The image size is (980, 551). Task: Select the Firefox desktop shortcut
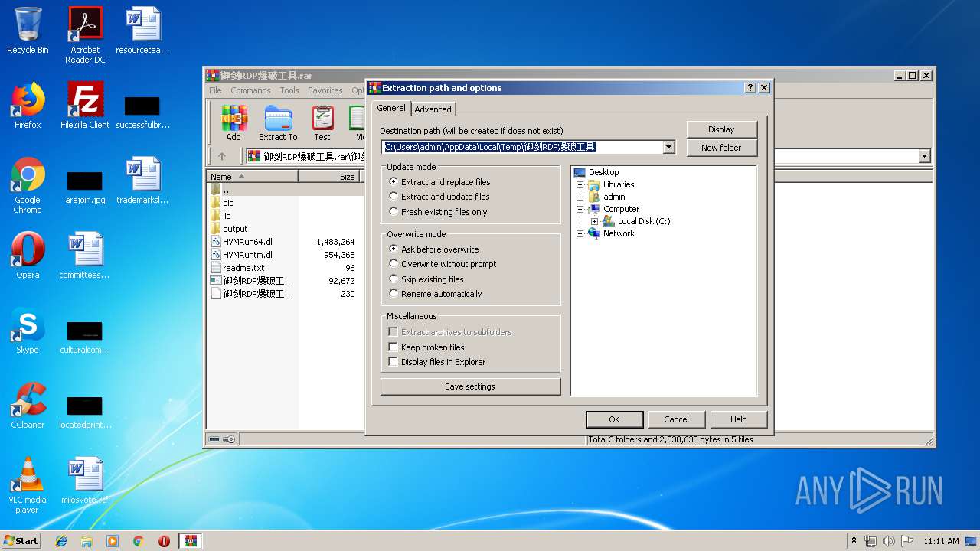pos(28,105)
